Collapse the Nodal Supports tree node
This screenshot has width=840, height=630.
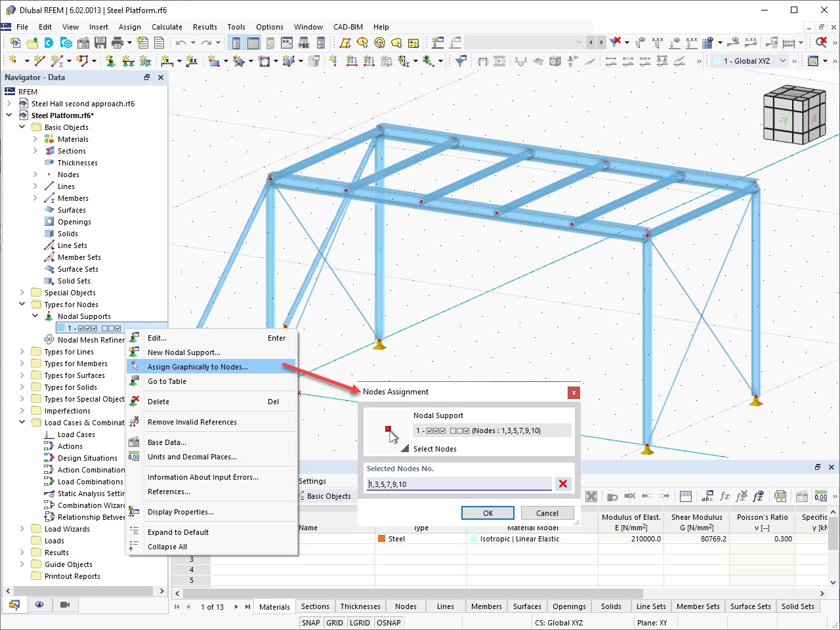point(35,316)
